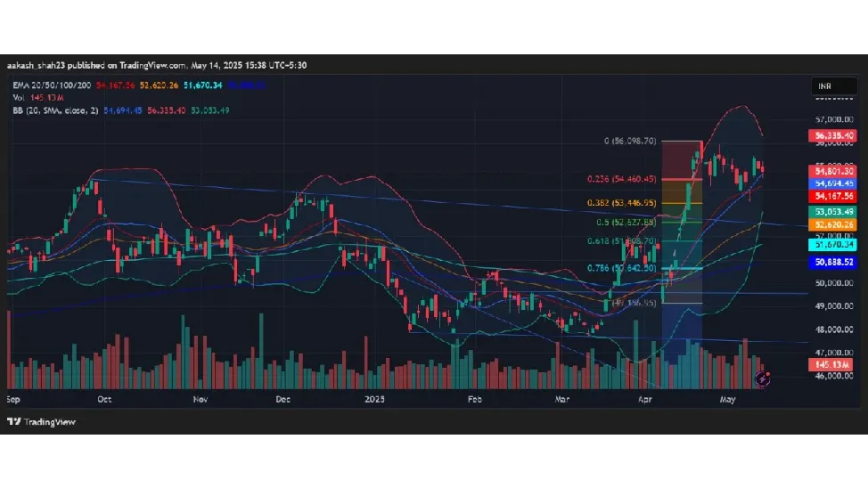Viewport: 868px width, 488px height.
Task: Click the Feb label on the time axis
Action: (474, 399)
